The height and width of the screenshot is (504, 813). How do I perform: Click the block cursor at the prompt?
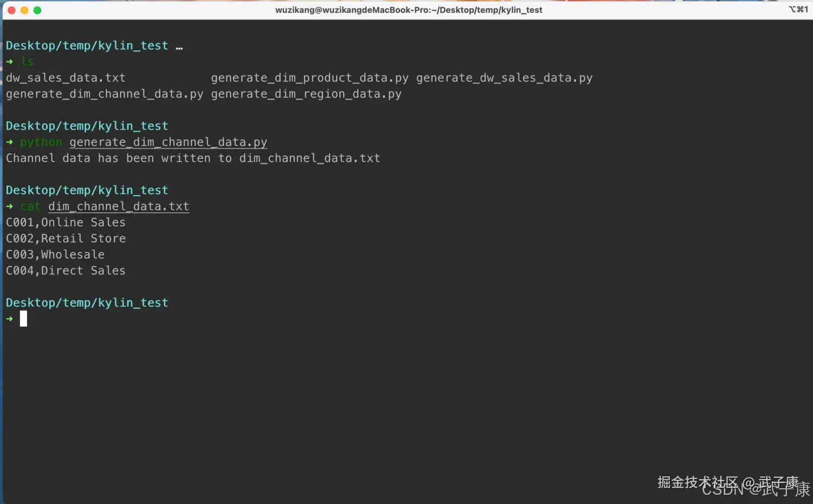[23, 319]
